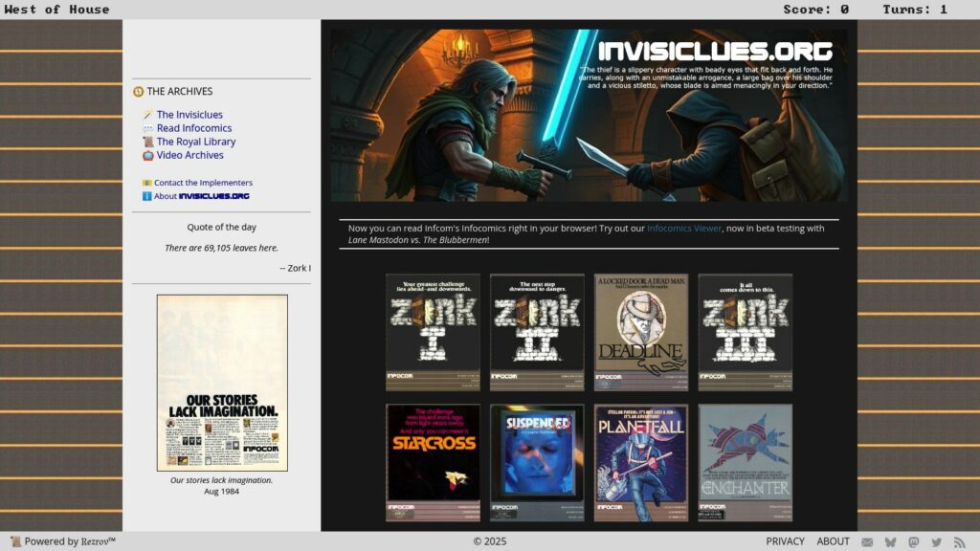Choose the Suspended game cover
The height and width of the screenshot is (551, 980).
pos(537,463)
